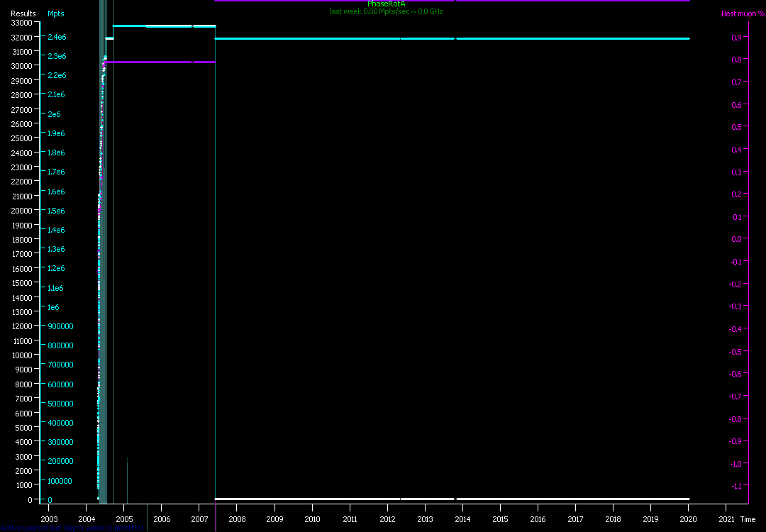766x532 pixels.
Task: Select year 2008 on the time axis
Action: tap(237, 519)
